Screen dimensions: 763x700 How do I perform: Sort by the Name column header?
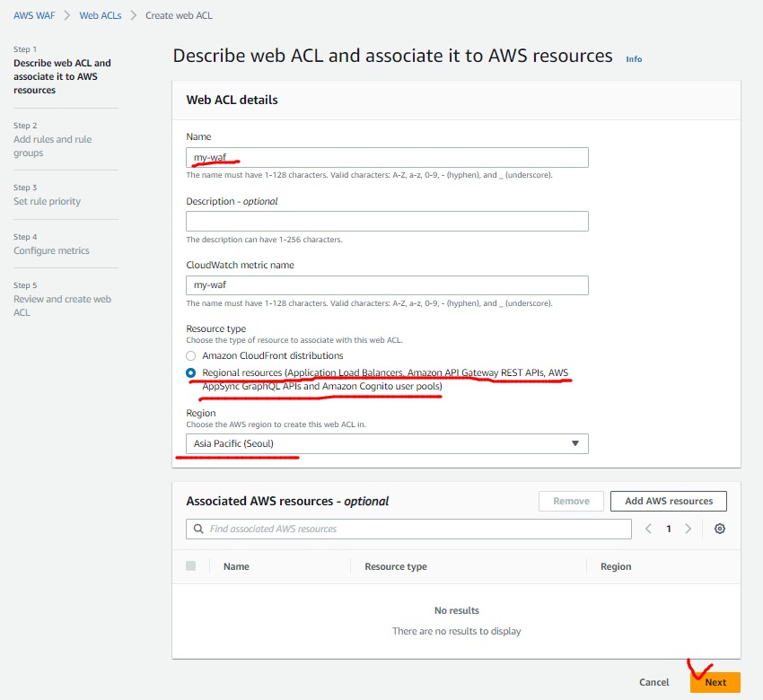coord(236,566)
